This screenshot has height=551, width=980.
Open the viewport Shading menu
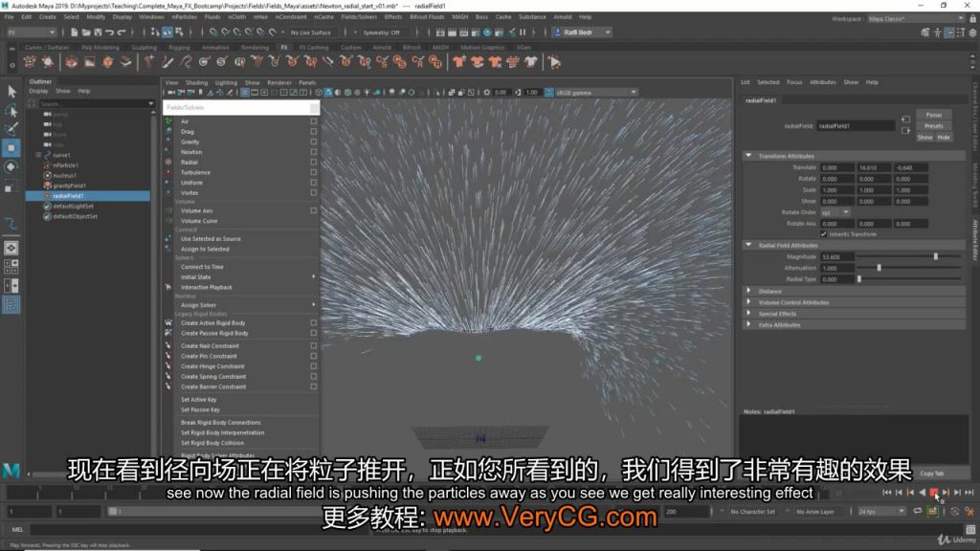[196, 82]
